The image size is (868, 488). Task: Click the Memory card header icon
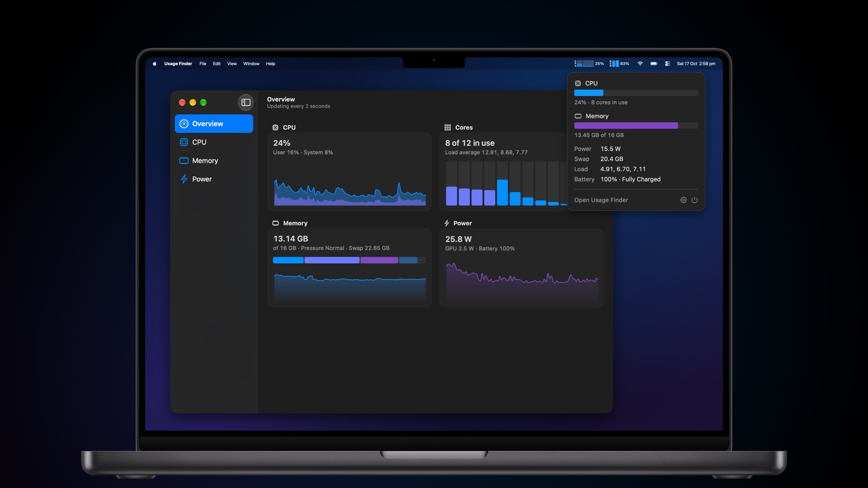coord(275,223)
